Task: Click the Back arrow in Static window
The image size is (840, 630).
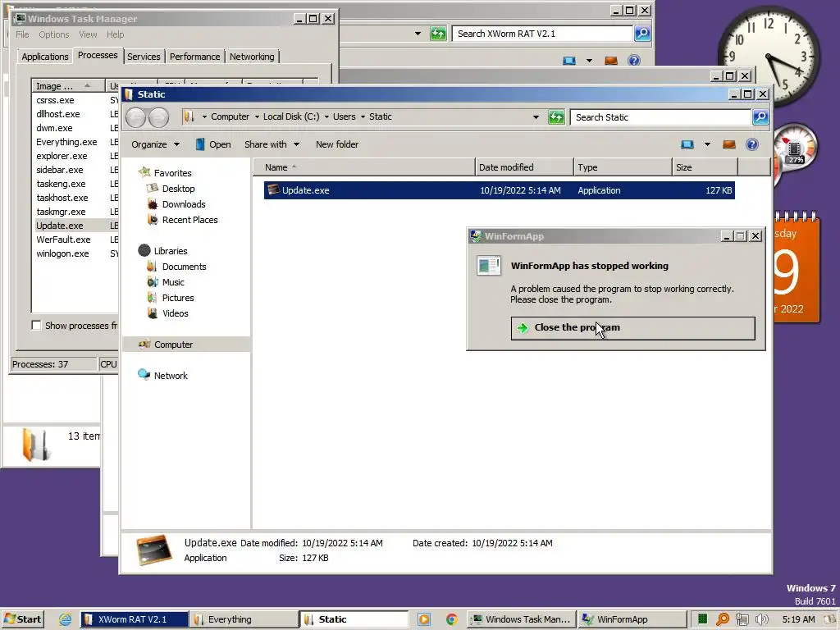Action: coord(135,117)
